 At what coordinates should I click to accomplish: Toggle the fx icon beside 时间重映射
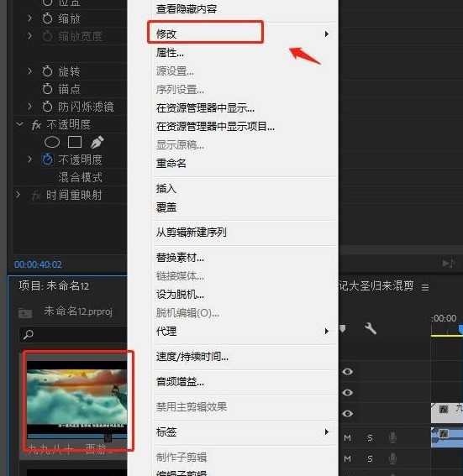[36, 196]
